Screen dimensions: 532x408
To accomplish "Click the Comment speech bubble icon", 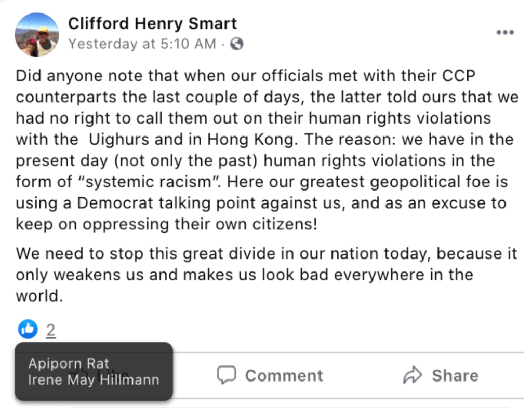I will [227, 375].
